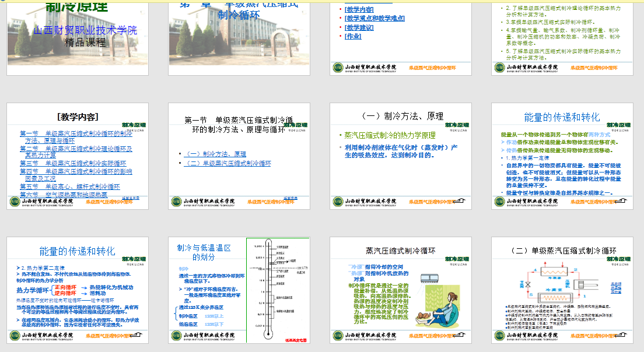Select the 单级蒸汽压缩式制冷循环 chapter title slide with building photo

click(x=239, y=38)
